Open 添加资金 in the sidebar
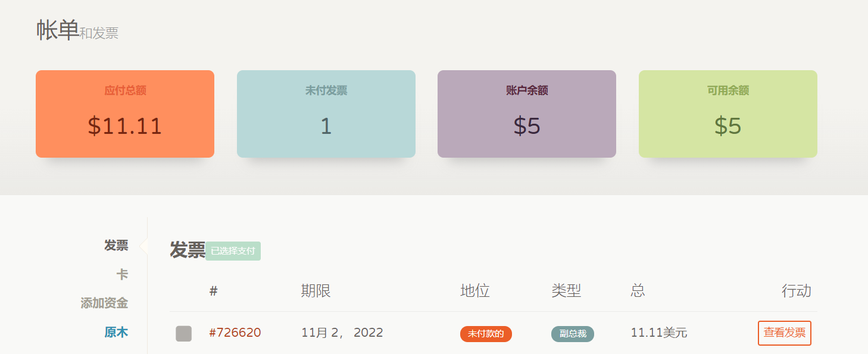 (104, 303)
